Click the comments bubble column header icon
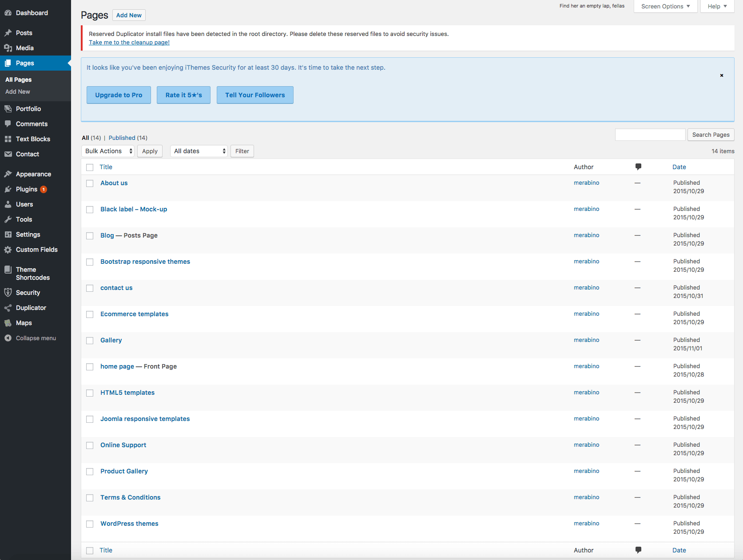The image size is (743, 560). [638, 167]
